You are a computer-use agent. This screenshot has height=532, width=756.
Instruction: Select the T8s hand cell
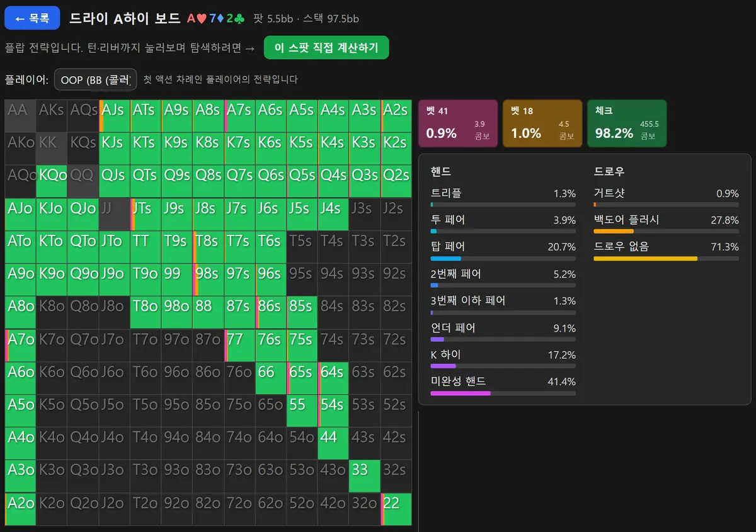(x=209, y=247)
